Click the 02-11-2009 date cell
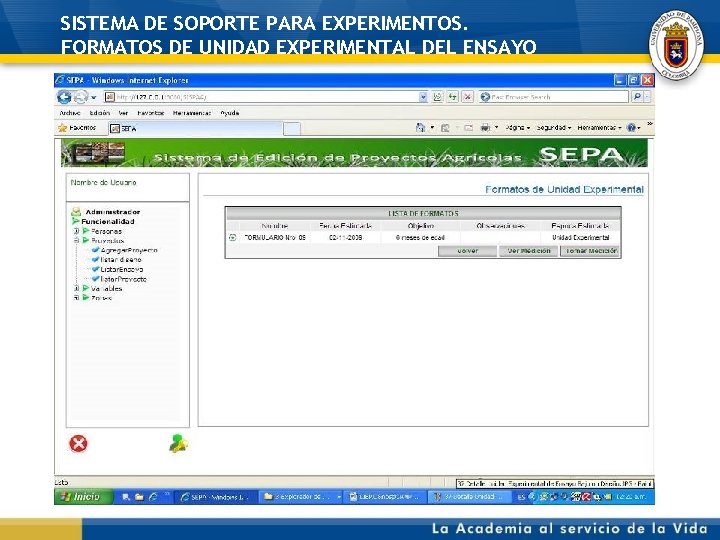The width and height of the screenshot is (720, 540). [x=345, y=237]
